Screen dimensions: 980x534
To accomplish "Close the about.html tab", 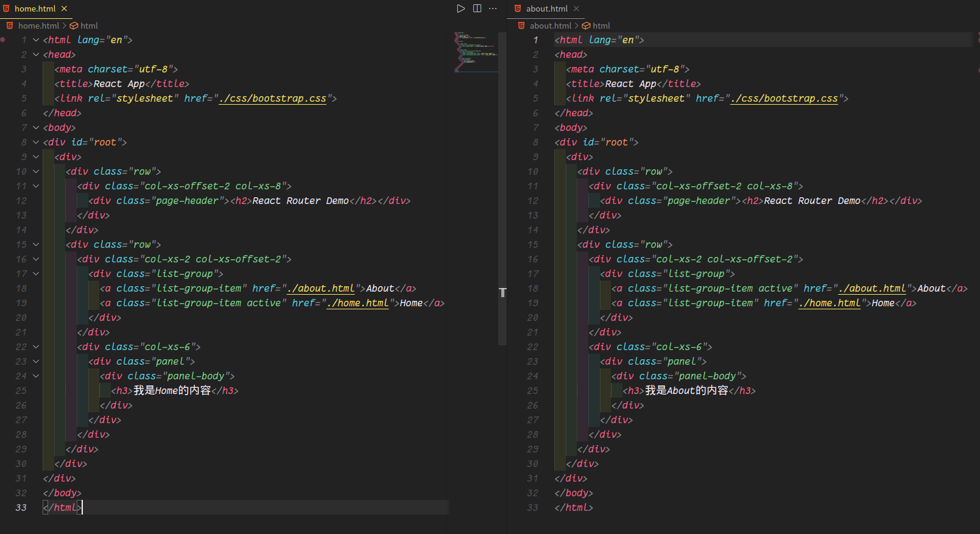I will pos(576,9).
